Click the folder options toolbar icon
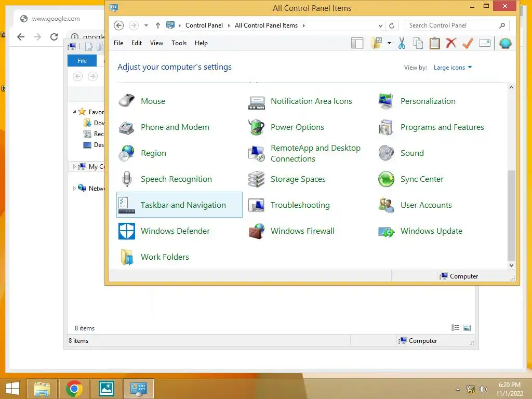The width and height of the screenshot is (532, 399). click(x=377, y=43)
